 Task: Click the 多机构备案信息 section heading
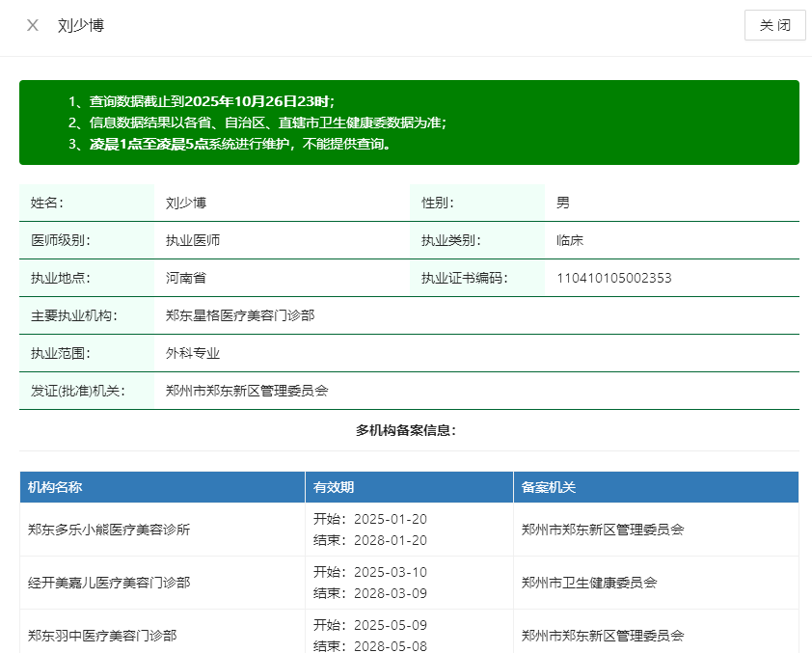(x=406, y=430)
